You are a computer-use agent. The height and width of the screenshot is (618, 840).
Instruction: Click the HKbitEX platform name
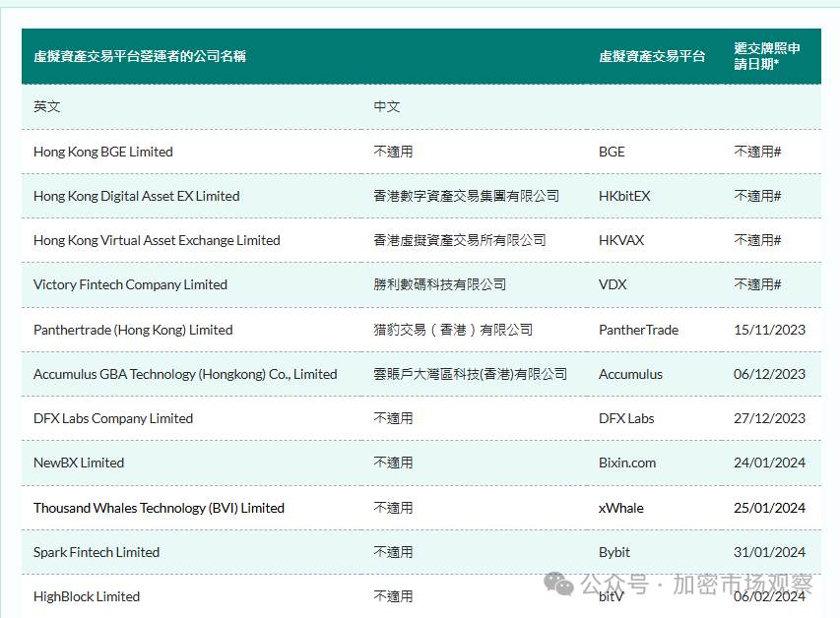click(624, 196)
